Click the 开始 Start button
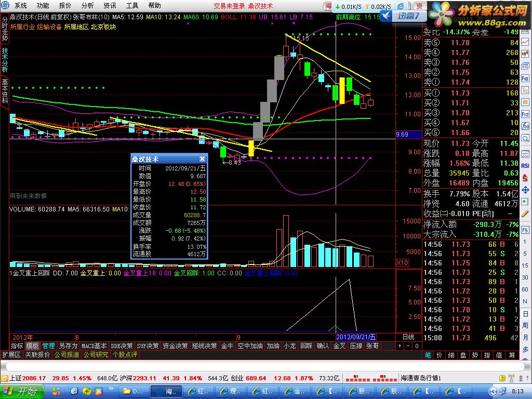Viewport: 532px width, 399px height. (x=22, y=392)
